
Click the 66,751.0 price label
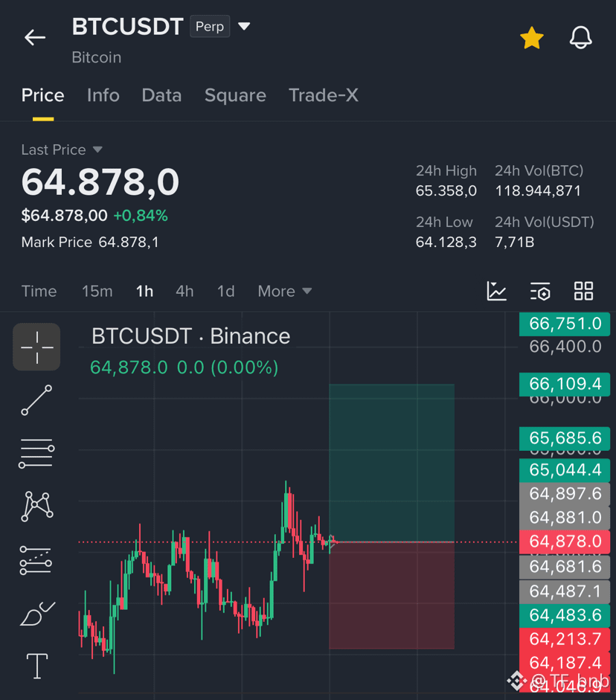pos(565,324)
